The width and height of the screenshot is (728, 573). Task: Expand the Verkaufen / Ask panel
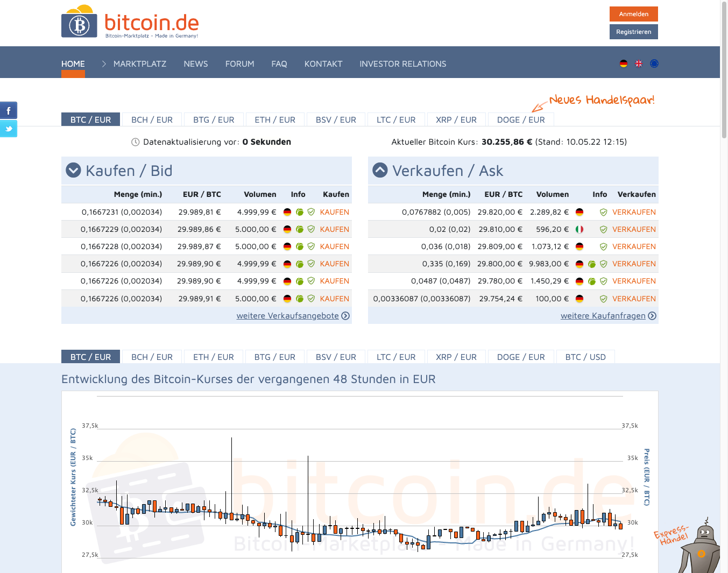(380, 171)
